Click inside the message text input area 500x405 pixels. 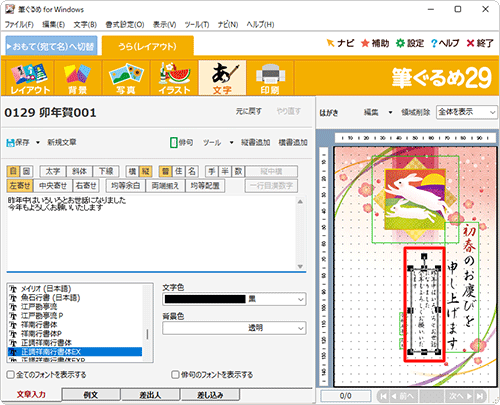point(151,233)
